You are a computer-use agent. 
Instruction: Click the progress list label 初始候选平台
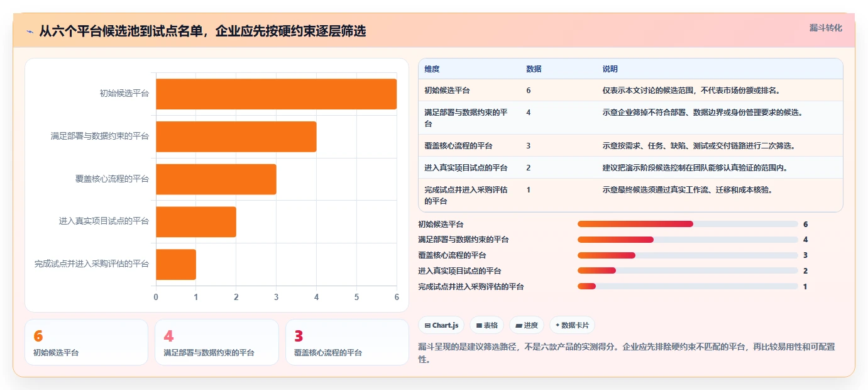[x=441, y=224]
